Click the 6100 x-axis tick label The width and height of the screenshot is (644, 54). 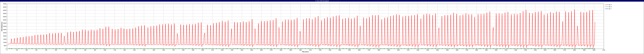coord(604,50)
